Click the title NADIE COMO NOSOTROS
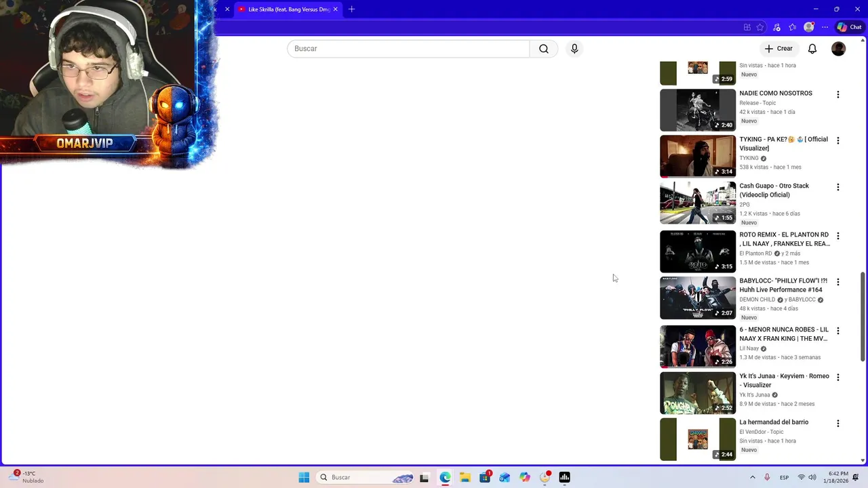The image size is (868, 488). 776,94
